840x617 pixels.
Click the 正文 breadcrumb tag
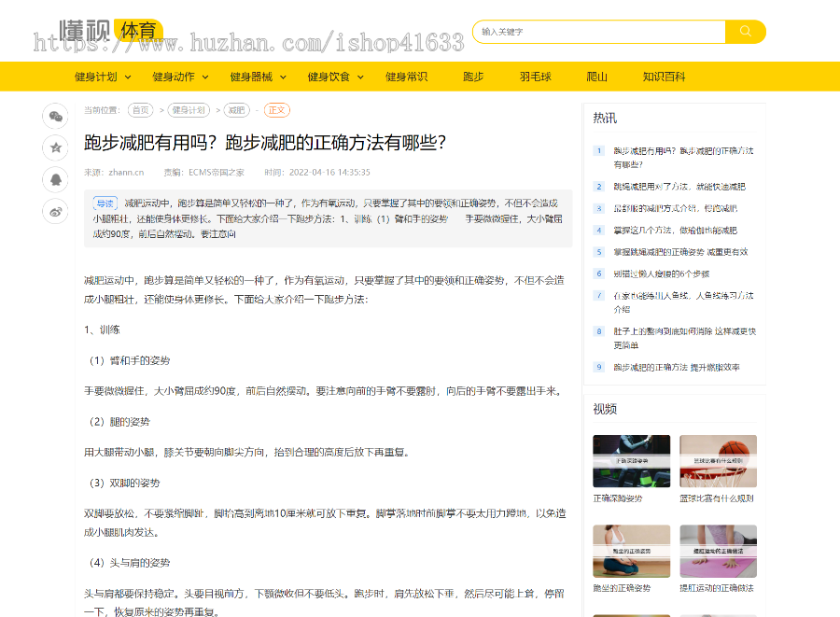(x=276, y=110)
